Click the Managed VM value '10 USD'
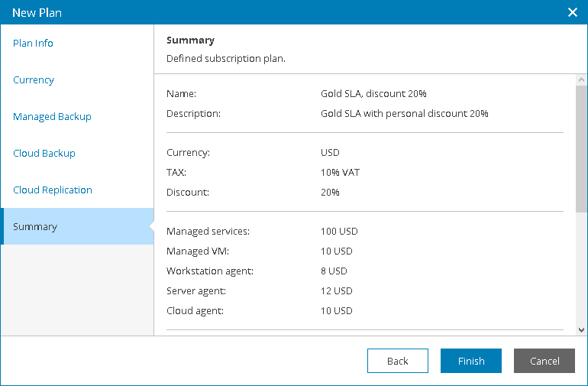This screenshot has height=386, width=588. (x=337, y=251)
